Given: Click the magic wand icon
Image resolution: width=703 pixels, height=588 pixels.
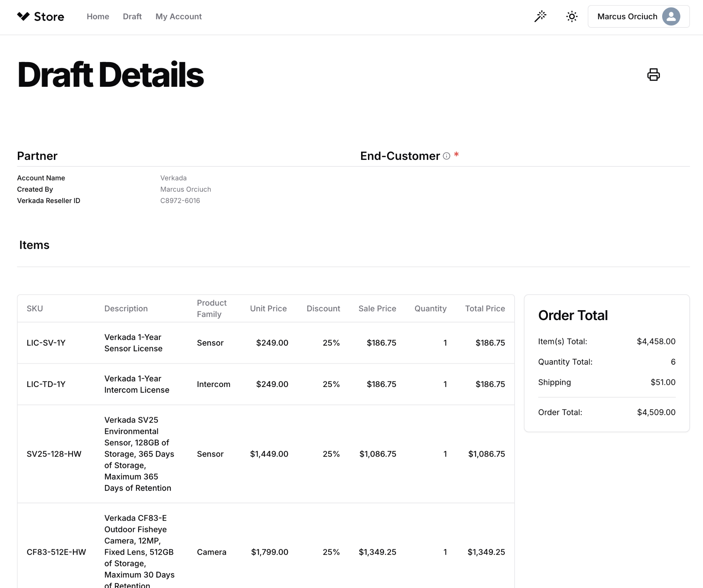Looking at the screenshot, I should (x=540, y=16).
